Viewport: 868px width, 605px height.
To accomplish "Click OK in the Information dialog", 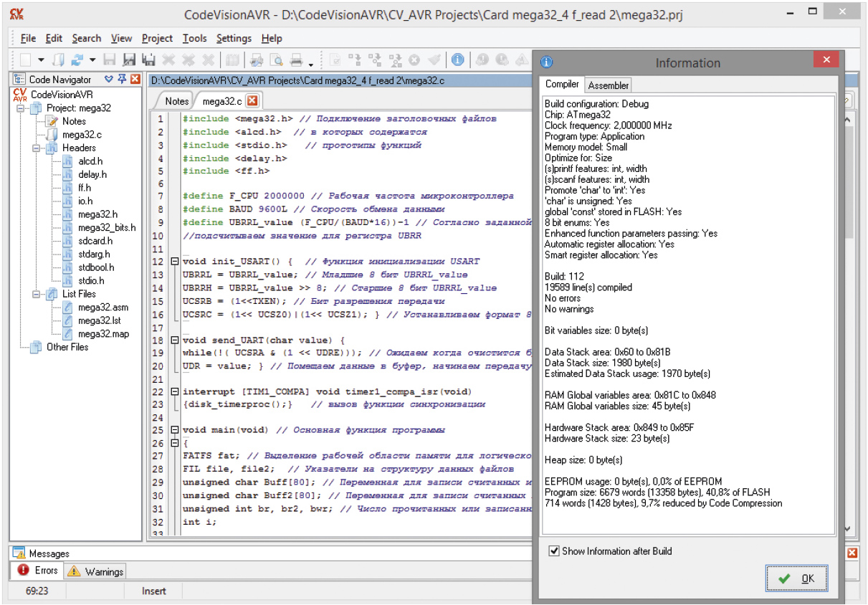I will 796,578.
